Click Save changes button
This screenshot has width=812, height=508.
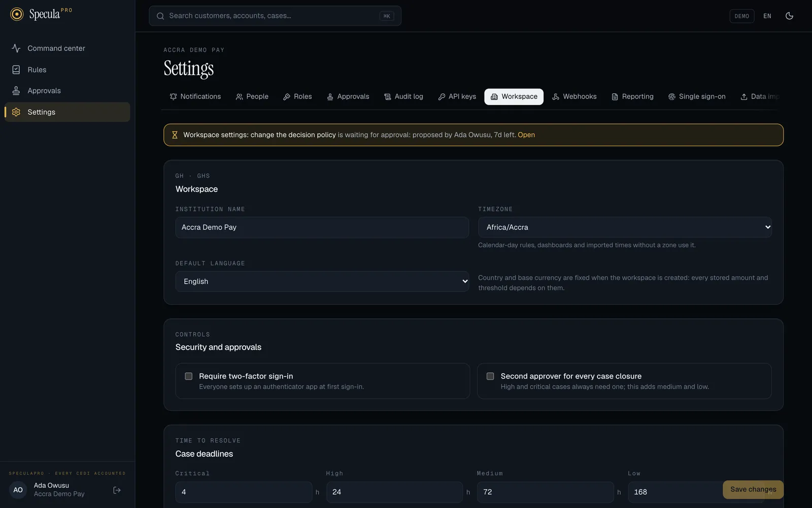pos(753,489)
